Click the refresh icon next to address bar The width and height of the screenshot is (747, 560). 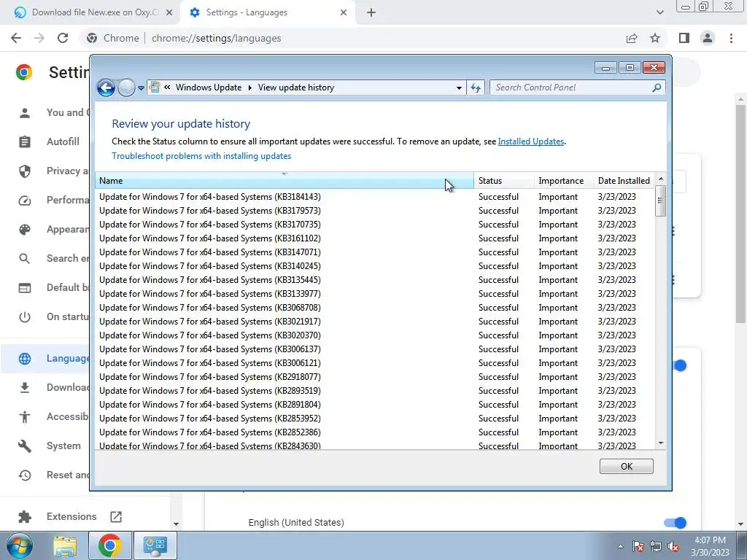[476, 87]
